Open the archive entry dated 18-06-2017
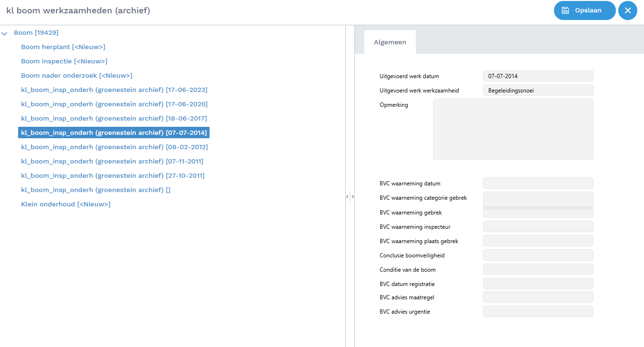 click(114, 118)
